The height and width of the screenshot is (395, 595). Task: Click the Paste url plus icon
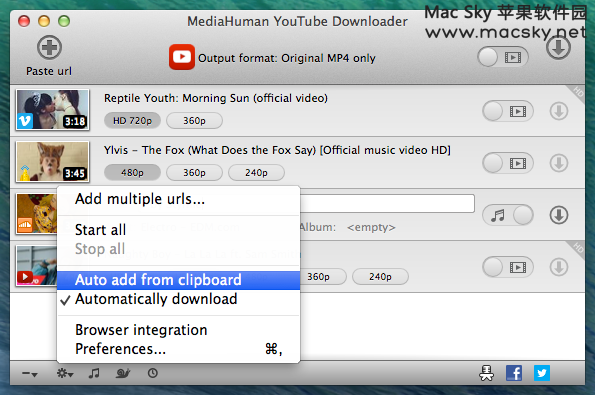pos(49,48)
